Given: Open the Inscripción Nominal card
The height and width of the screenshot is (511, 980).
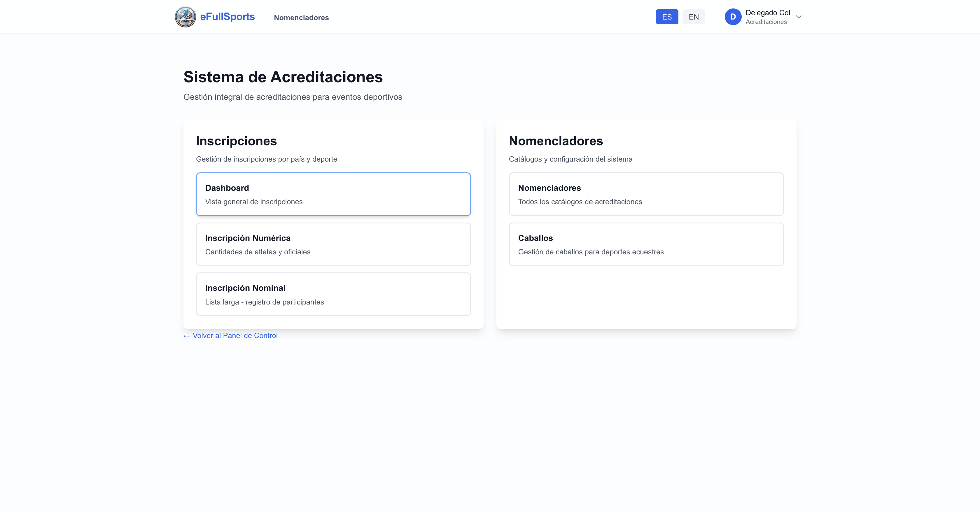Looking at the screenshot, I should tap(333, 294).
